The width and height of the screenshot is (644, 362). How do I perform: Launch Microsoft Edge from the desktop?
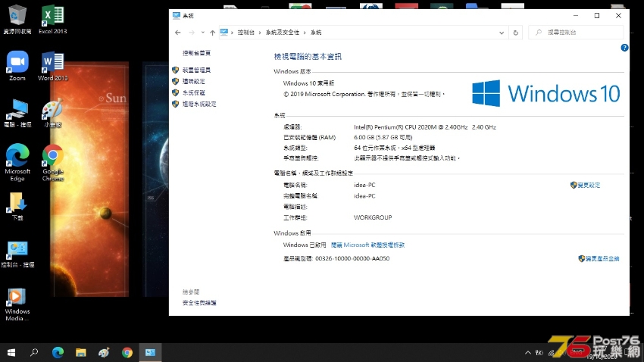click(17, 162)
